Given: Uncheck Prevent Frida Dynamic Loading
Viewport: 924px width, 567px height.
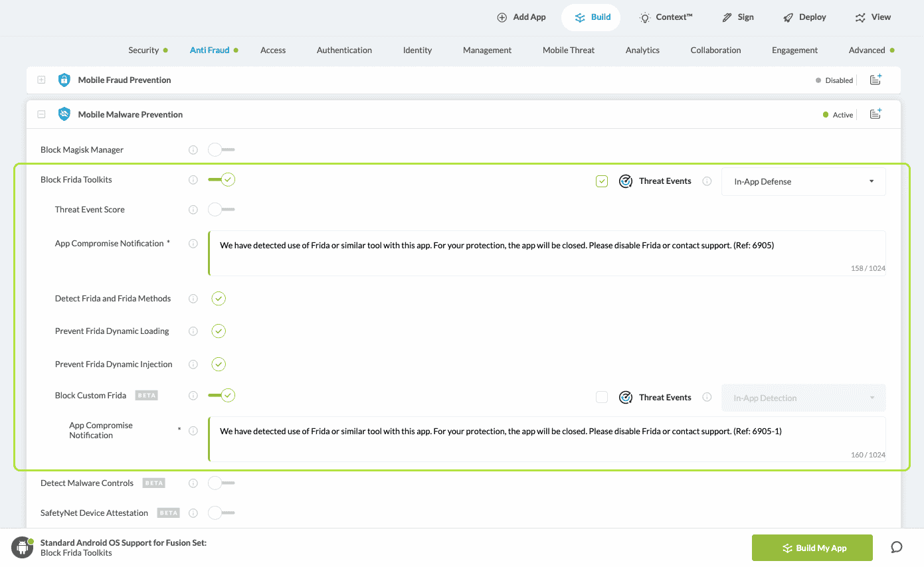Looking at the screenshot, I should (219, 331).
